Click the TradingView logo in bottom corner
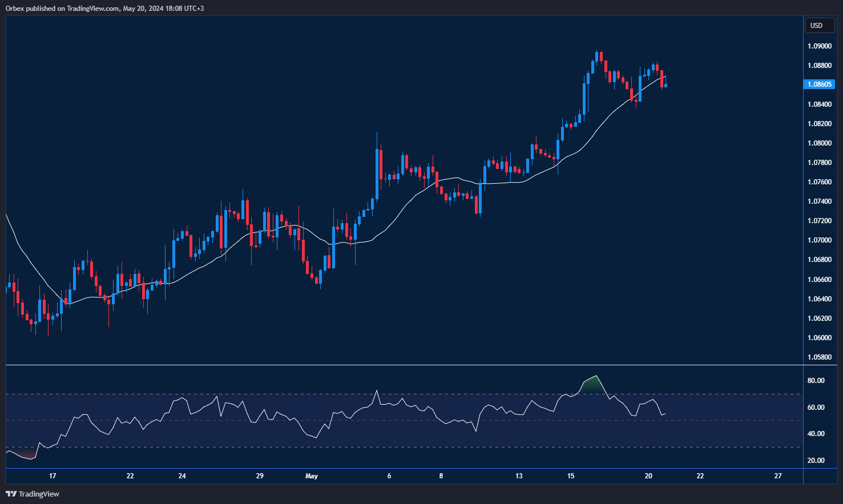 [33, 494]
